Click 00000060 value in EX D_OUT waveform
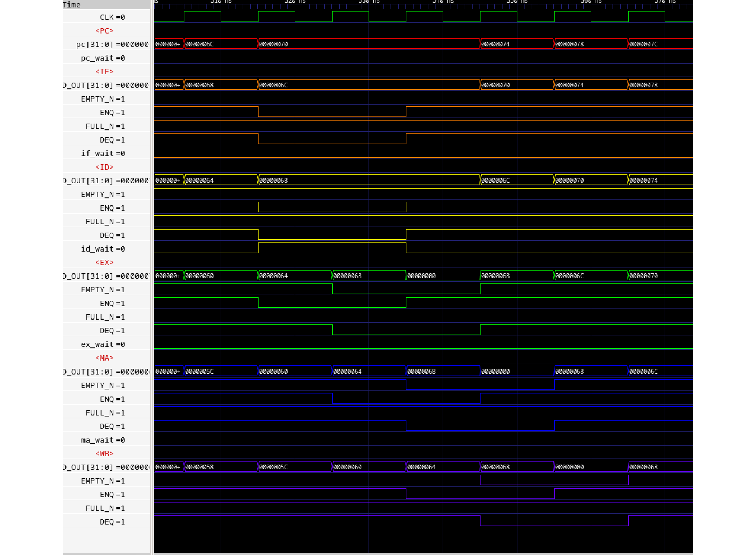The height and width of the screenshot is (555, 756). [x=199, y=276]
